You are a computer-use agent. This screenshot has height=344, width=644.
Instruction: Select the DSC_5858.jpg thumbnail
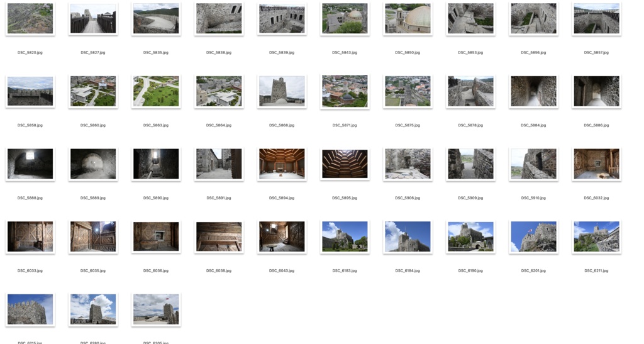click(30, 91)
